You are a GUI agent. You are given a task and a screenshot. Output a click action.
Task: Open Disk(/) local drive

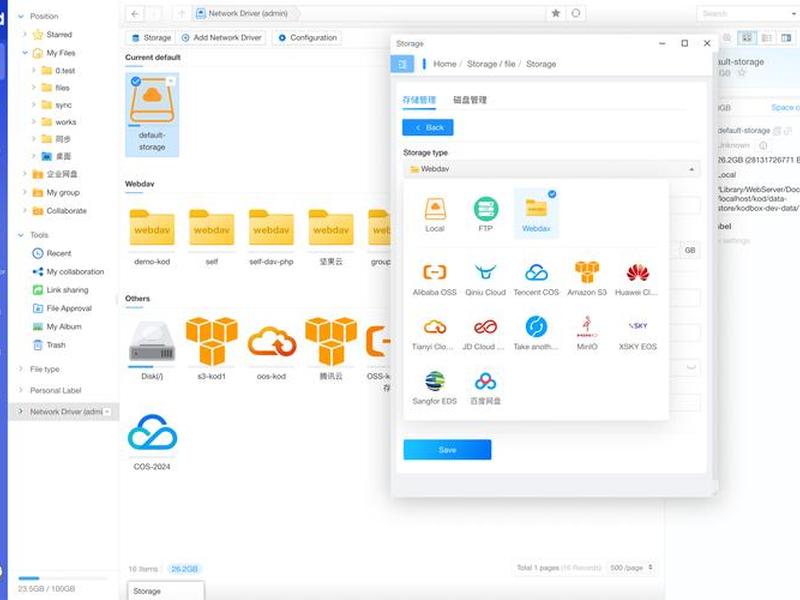click(x=152, y=348)
